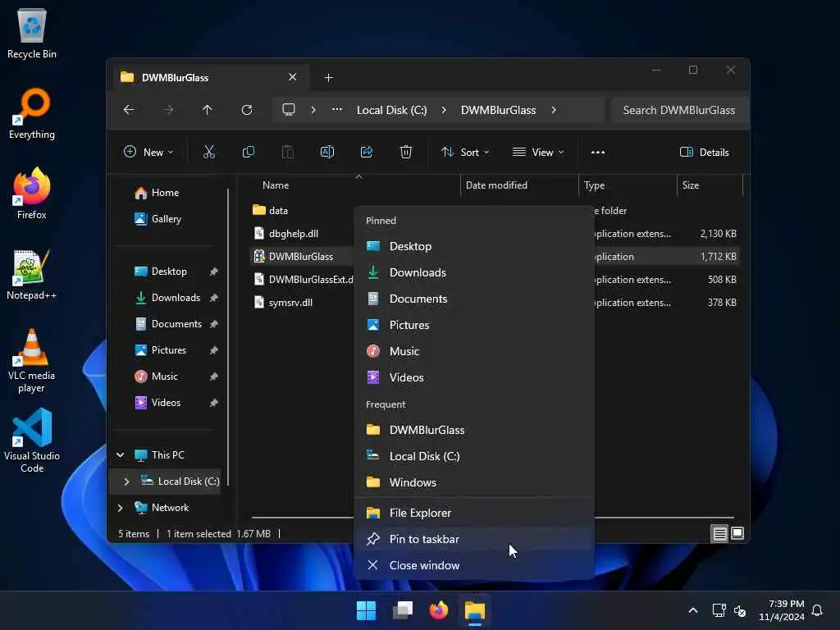The height and width of the screenshot is (630, 840).
Task: Select Pictures in jump list
Action: [x=474, y=325]
